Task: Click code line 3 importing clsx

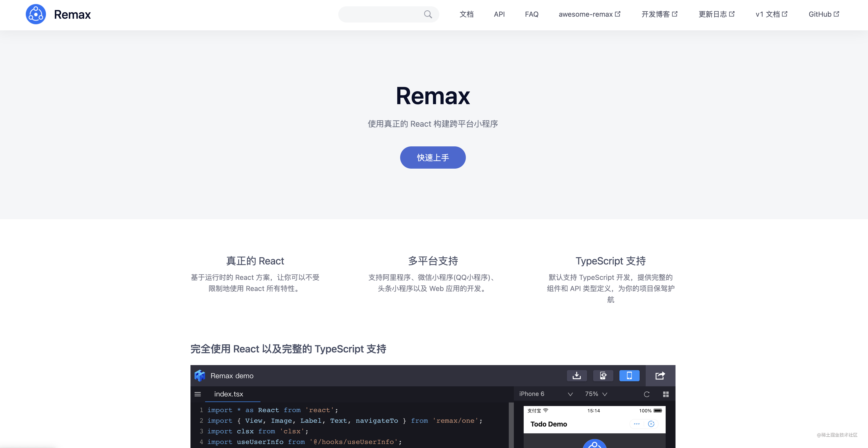Action: pos(257,431)
